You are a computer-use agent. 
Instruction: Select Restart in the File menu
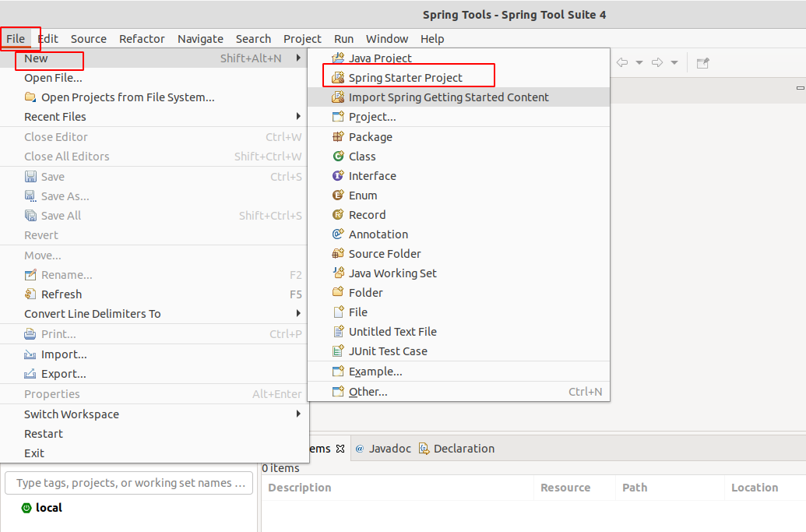pyautogui.click(x=155, y=434)
